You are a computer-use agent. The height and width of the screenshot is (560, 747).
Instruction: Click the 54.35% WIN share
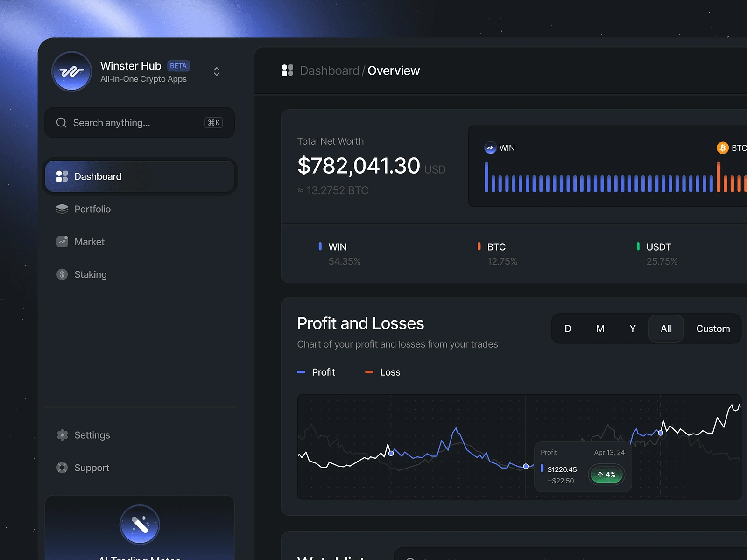tap(345, 261)
